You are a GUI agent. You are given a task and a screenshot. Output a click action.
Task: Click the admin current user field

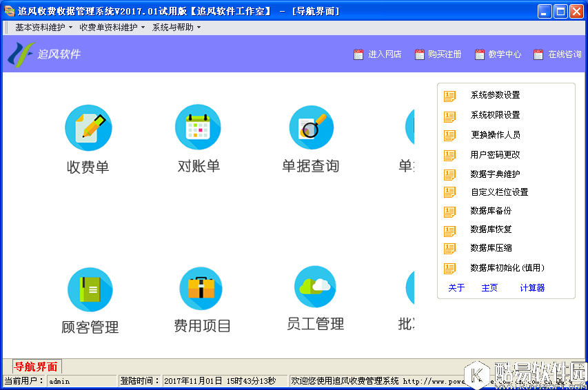point(82,381)
